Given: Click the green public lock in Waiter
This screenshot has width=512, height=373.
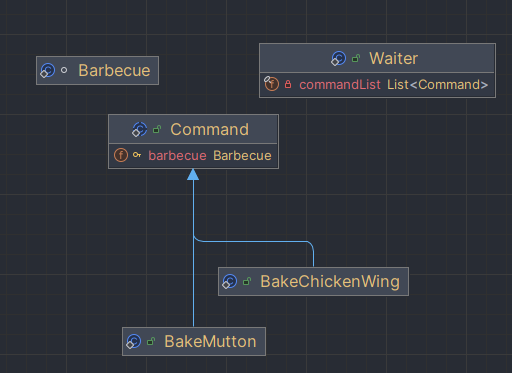Looking at the screenshot, I should pos(356,59).
